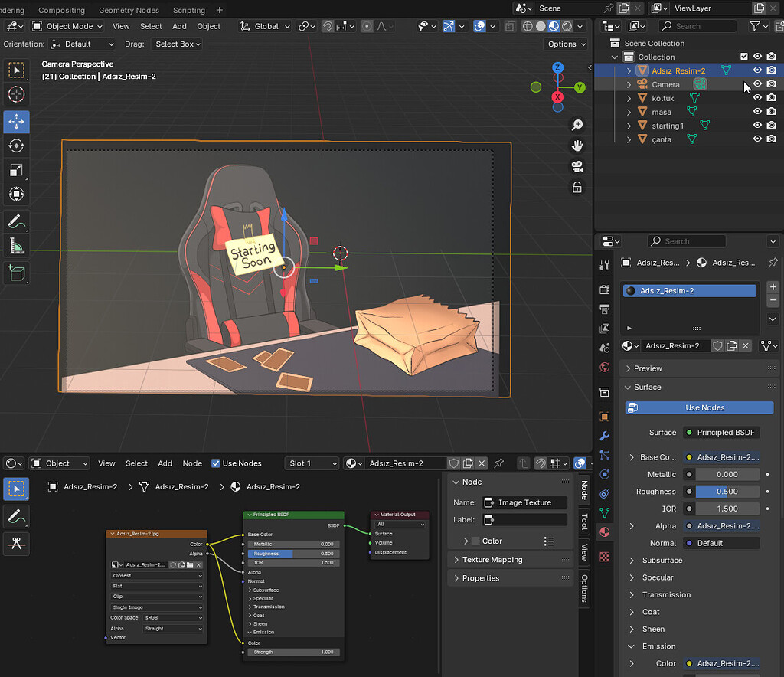The height and width of the screenshot is (677, 784).
Task: Select the Links Cut tool in node editor
Action: tap(17, 544)
